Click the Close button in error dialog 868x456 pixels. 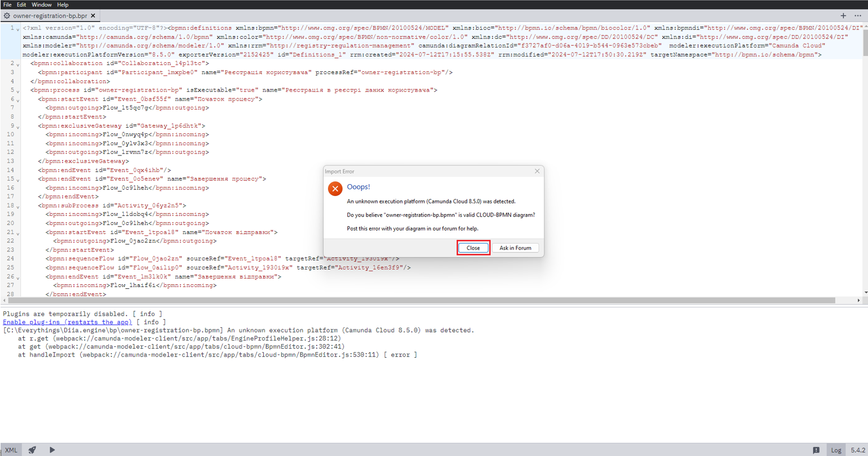(x=473, y=248)
